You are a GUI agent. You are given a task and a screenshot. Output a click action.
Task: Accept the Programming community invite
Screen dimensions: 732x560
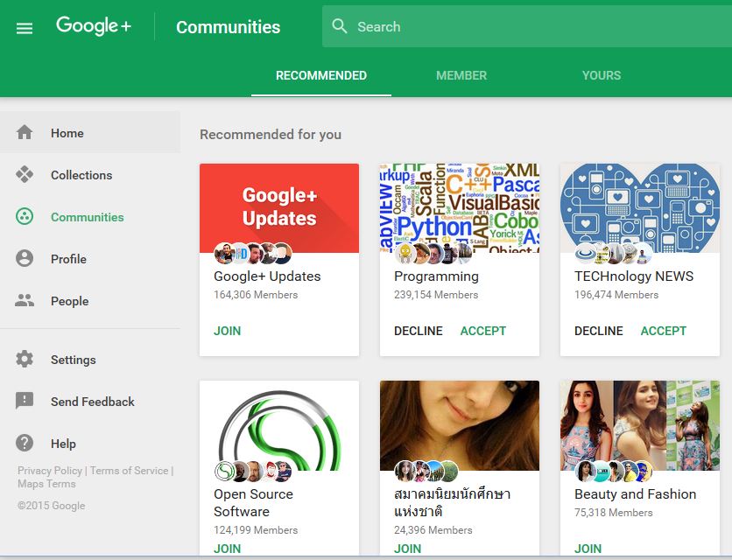pos(483,331)
